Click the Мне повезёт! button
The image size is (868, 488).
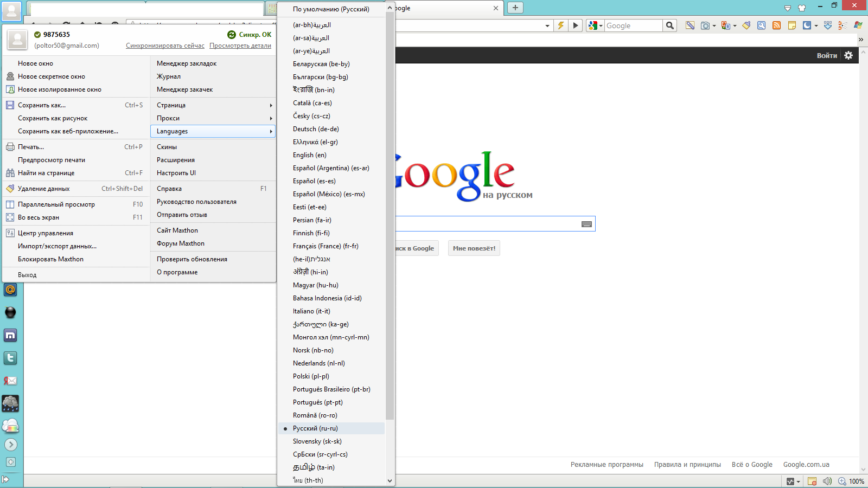(x=474, y=248)
